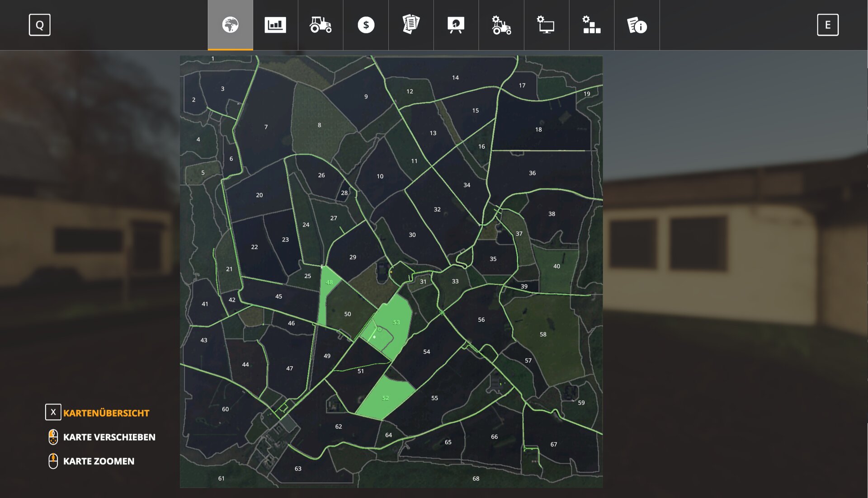Open the gear blocks mod settings tab

pos(591,25)
